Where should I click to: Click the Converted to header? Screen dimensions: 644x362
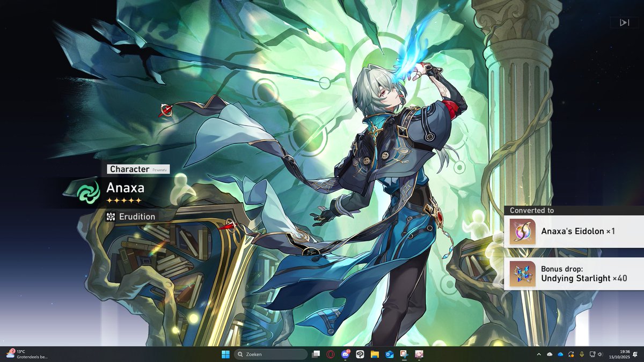pos(532,211)
